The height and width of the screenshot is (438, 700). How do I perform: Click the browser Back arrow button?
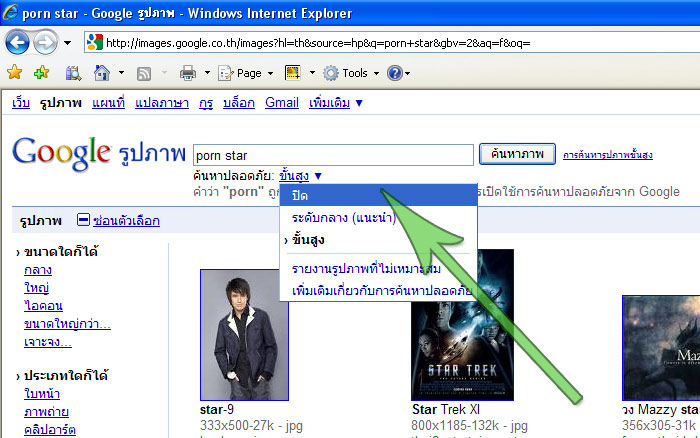pos(17,43)
